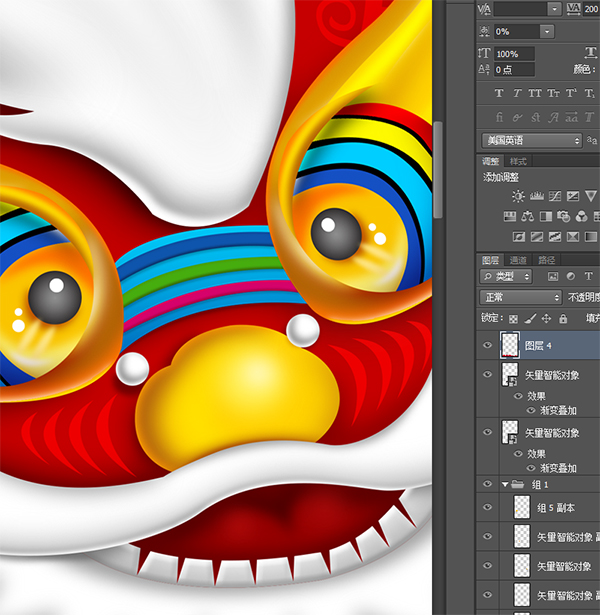Toggle subscript text style
This screenshot has width=600, height=615.
(x=589, y=93)
